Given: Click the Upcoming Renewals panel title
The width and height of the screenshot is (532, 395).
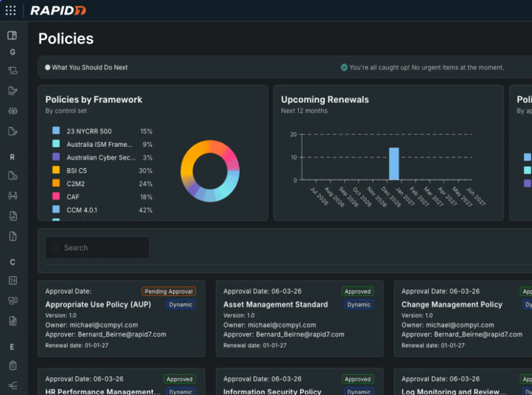Looking at the screenshot, I should coord(324,100).
